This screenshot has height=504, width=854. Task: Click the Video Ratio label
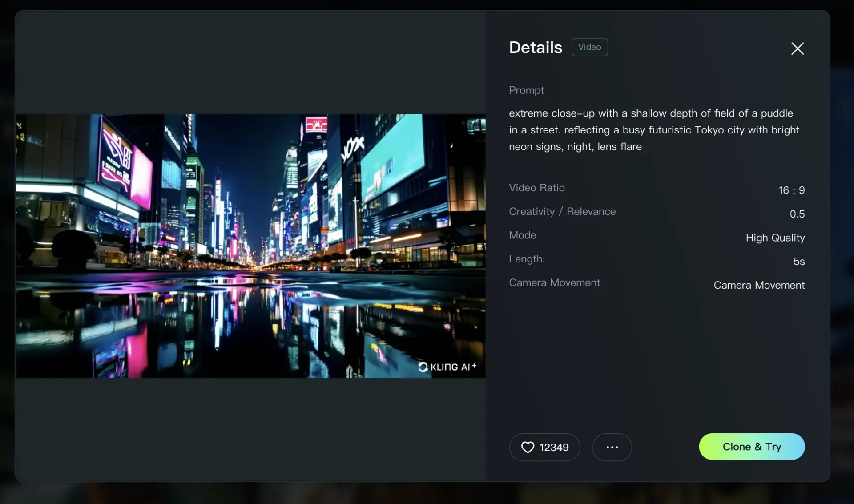[536, 188]
